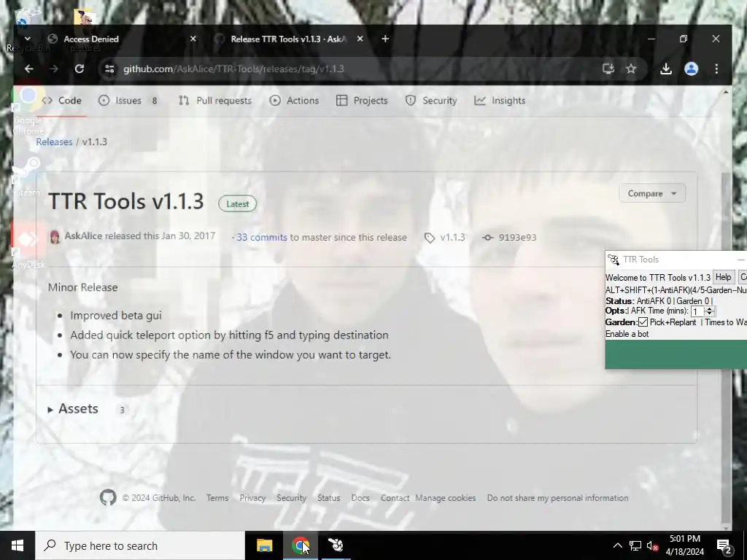Open the Actions tab

pos(294,101)
